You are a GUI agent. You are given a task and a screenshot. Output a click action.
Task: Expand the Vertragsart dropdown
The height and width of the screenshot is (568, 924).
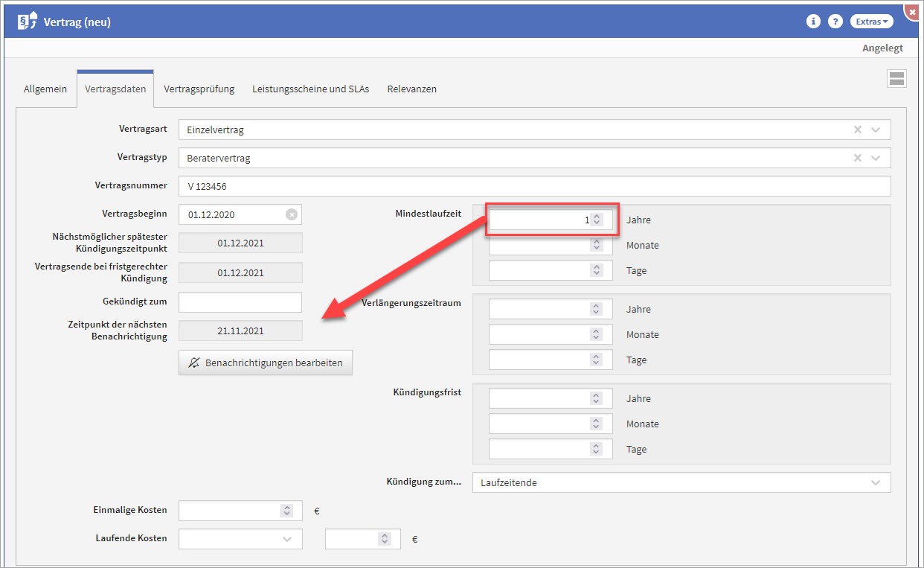click(x=876, y=130)
